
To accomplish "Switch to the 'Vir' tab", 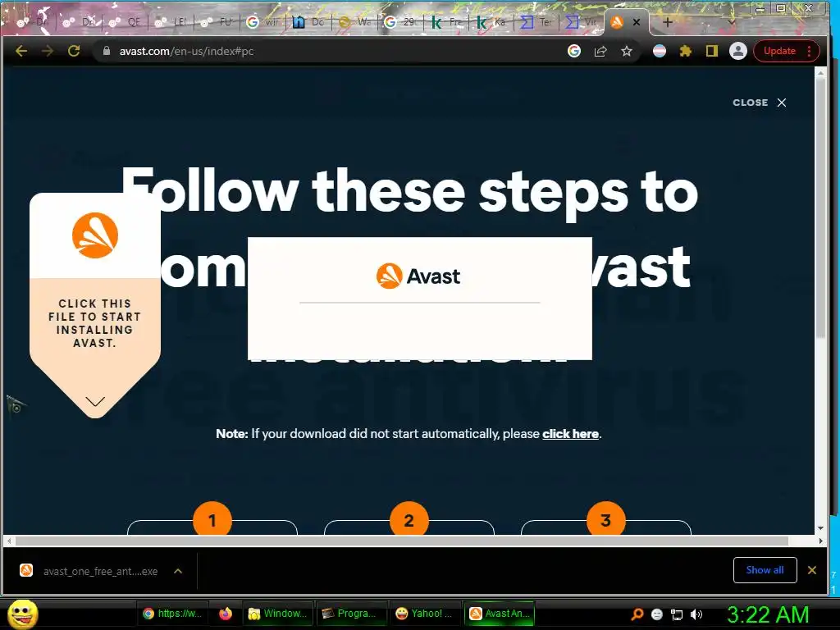I will [x=583, y=22].
